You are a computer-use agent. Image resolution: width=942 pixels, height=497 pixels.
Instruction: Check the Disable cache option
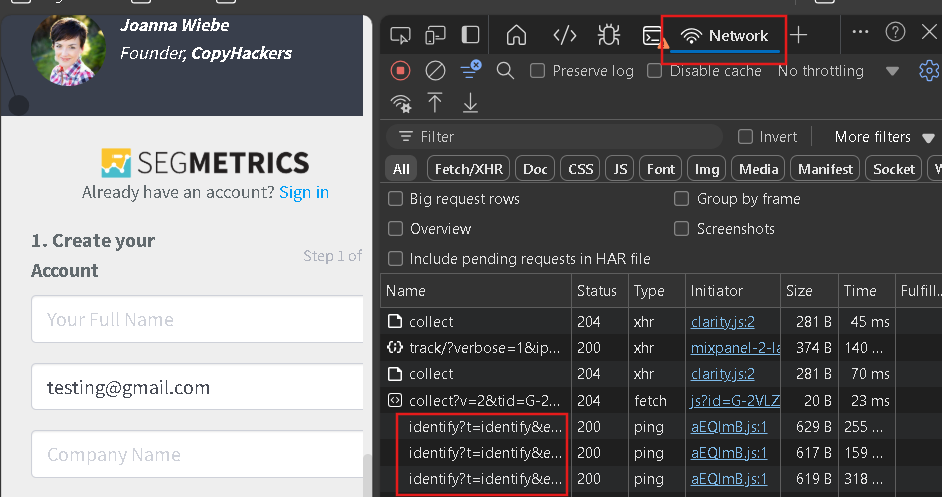tap(656, 71)
